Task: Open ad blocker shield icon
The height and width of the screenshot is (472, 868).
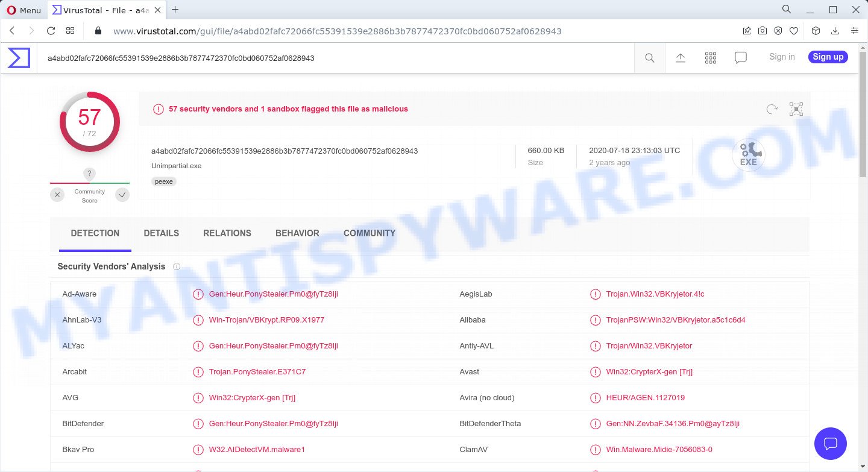Action: point(778,31)
